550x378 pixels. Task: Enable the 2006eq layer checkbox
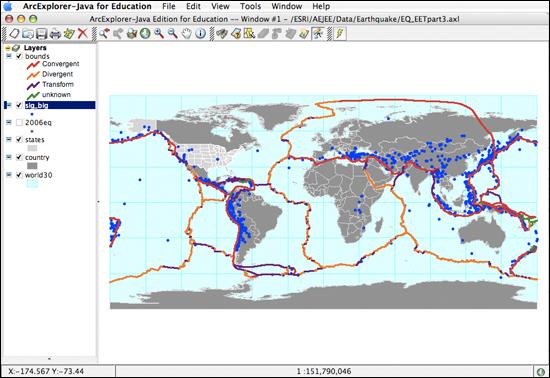coord(19,122)
